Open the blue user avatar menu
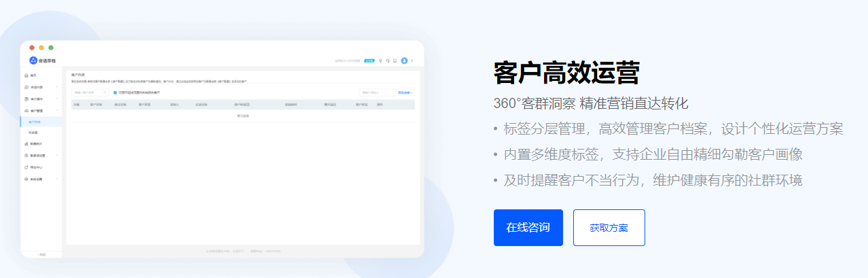 404,60
